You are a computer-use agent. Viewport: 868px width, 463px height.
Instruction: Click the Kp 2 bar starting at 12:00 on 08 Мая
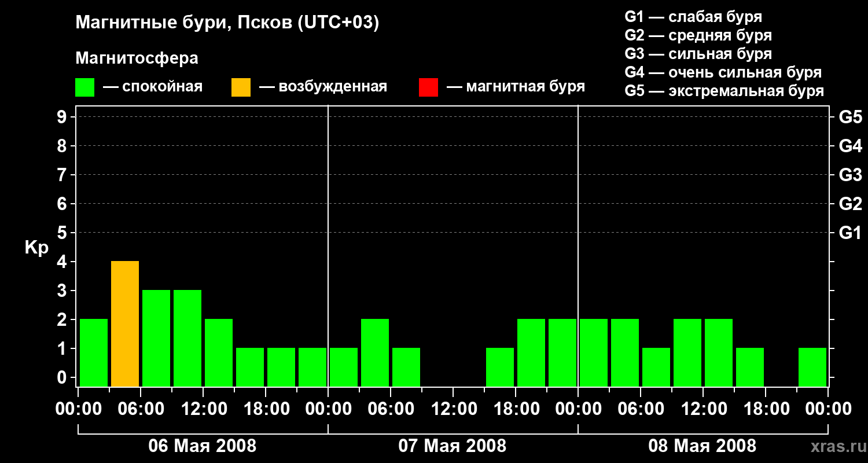tap(719, 353)
